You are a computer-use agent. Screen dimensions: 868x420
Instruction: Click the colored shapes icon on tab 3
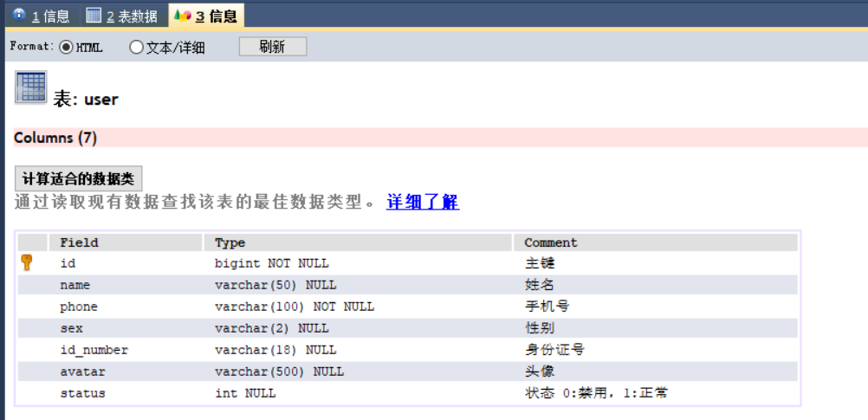183,16
